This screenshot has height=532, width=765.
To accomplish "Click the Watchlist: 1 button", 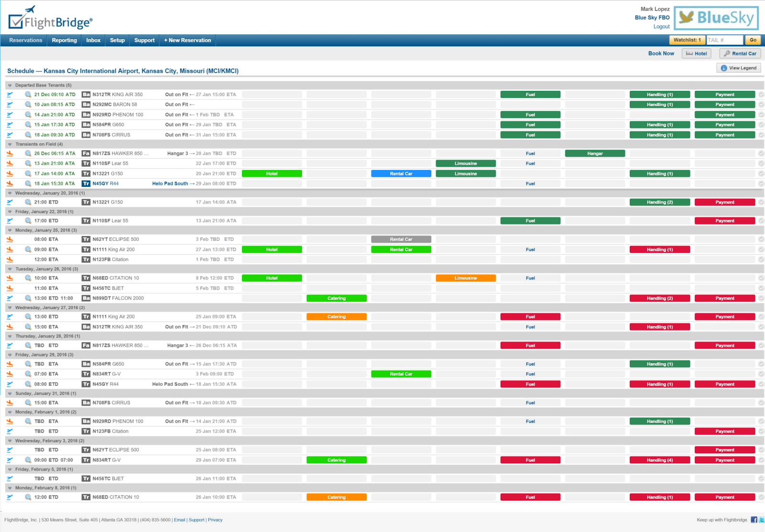I will (x=687, y=40).
